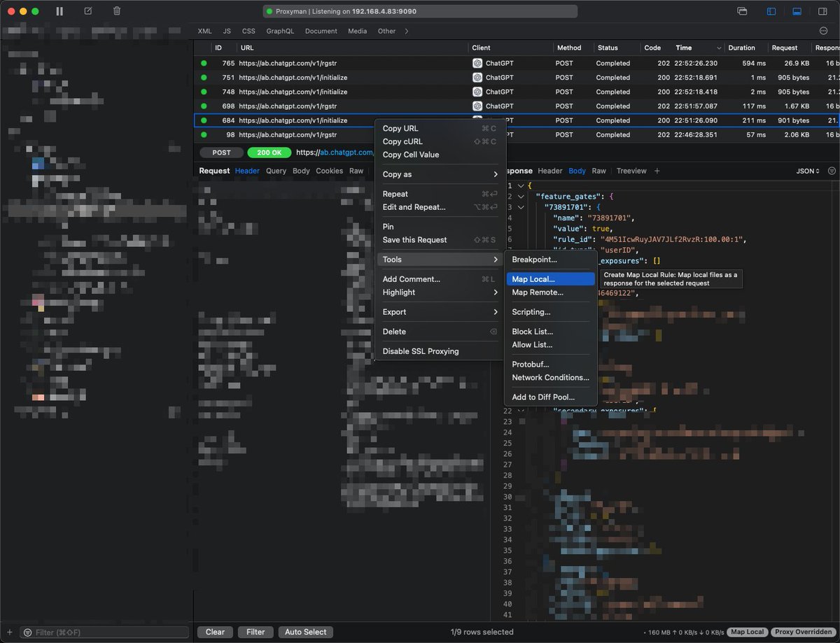Select Copy Cell Value menu item
The height and width of the screenshot is (643, 840).
coord(440,155)
